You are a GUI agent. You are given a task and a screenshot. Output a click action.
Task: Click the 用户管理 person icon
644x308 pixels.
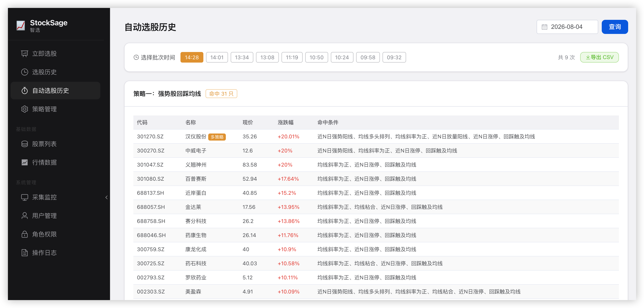point(24,216)
